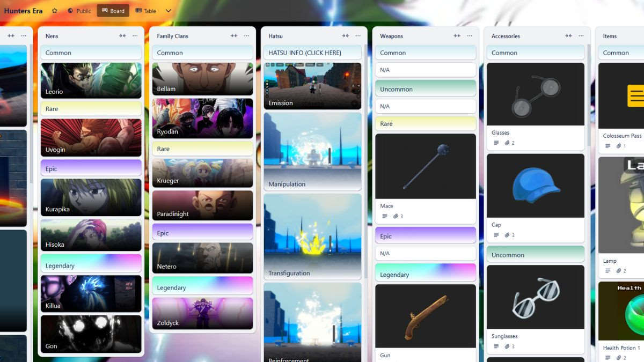Collapse the Family Clans list

coord(234,36)
